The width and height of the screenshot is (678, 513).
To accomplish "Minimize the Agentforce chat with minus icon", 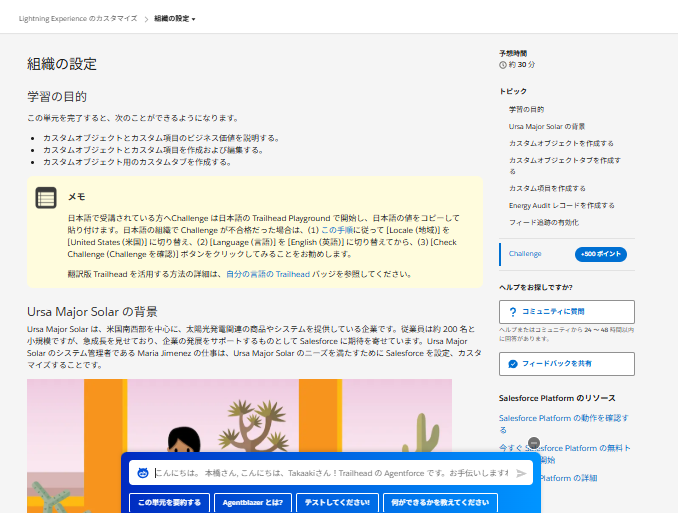I will (x=534, y=442).
